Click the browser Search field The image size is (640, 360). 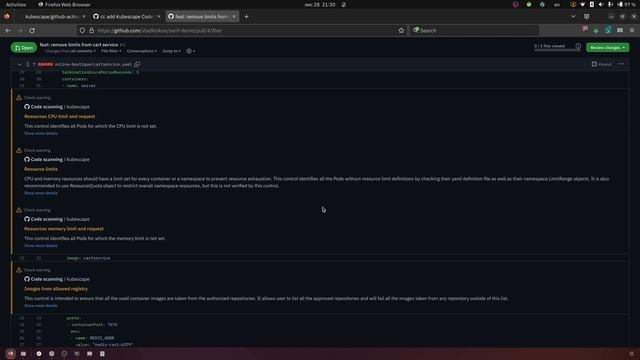point(474,30)
